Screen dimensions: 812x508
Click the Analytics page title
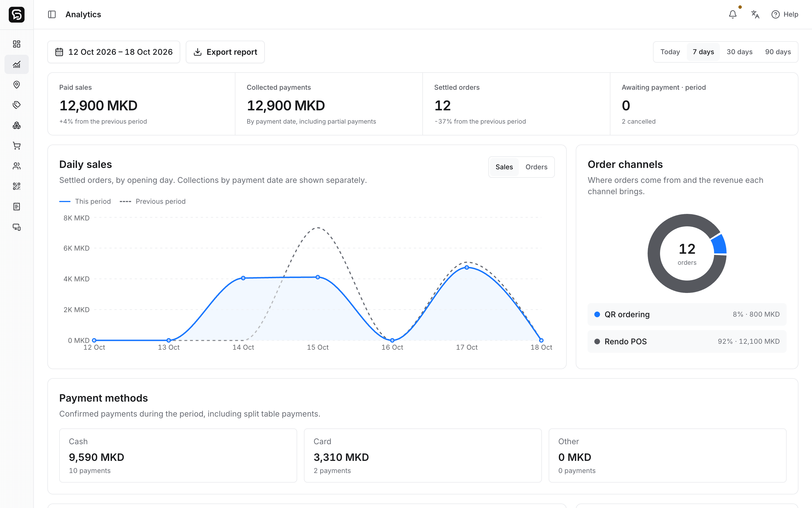pyautogui.click(x=83, y=14)
